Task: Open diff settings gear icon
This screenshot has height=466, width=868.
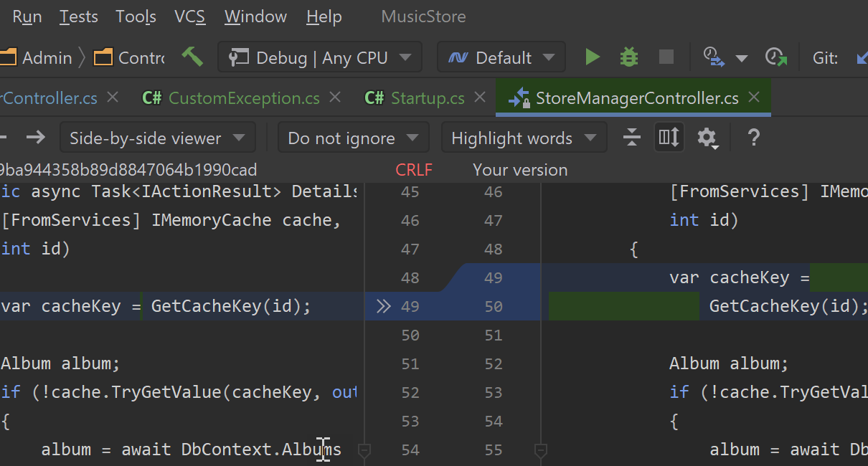Action: (x=707, y=138)
